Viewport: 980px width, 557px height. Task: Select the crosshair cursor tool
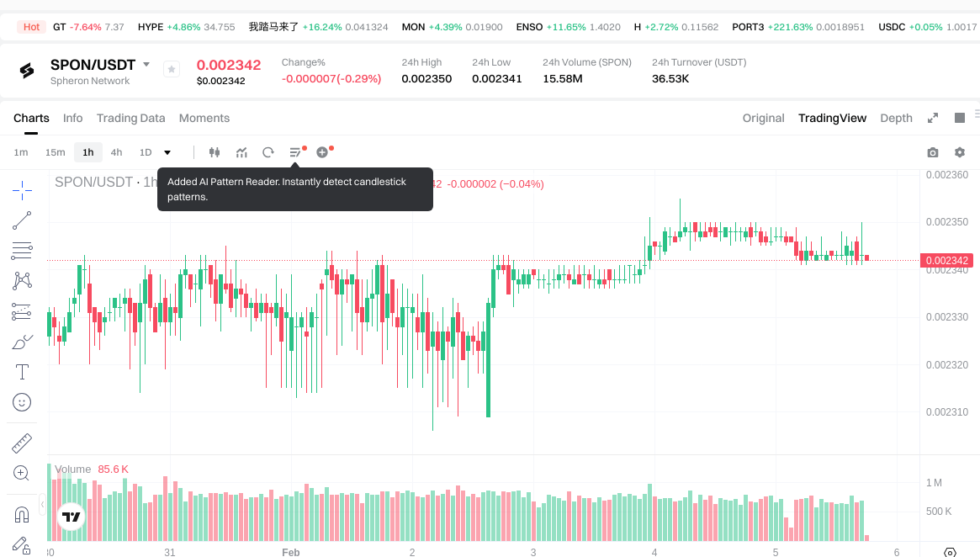coord(22,190)
